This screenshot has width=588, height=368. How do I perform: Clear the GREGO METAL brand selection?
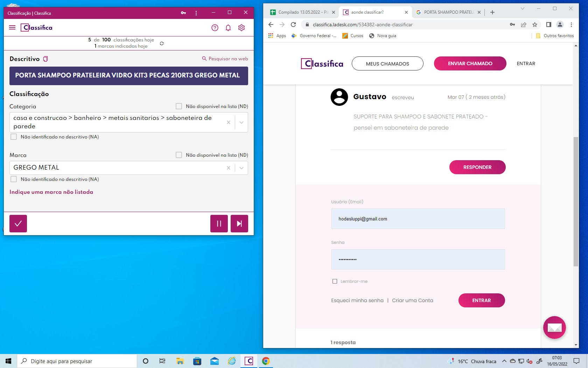[x=229, y=168]
